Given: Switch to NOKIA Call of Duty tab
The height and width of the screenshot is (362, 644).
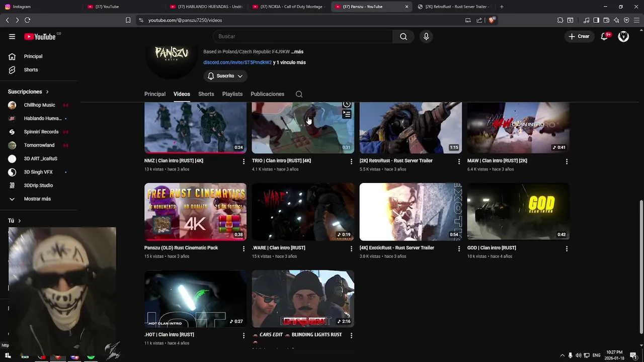Looking at the screenshot, I should click(x=289, y=7).
